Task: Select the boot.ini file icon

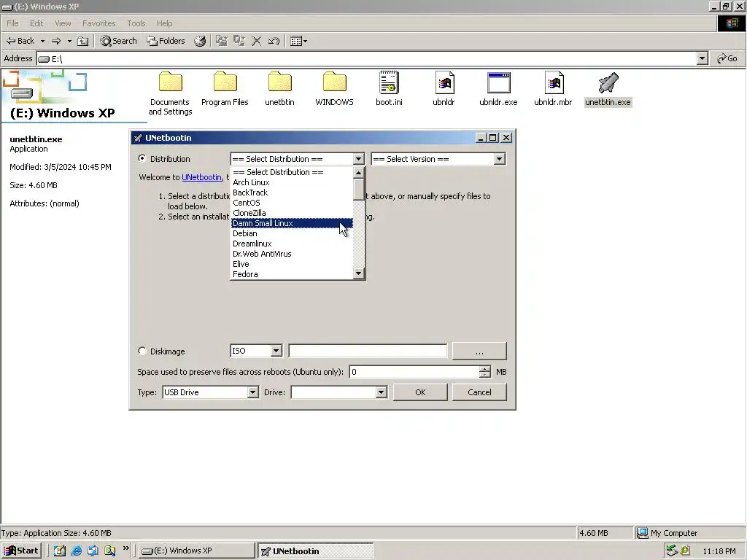Action: tap(390, 82)
